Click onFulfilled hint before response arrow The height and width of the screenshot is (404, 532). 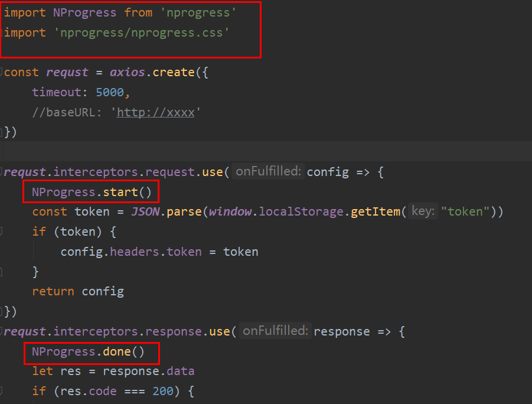(x=275, y=331)
